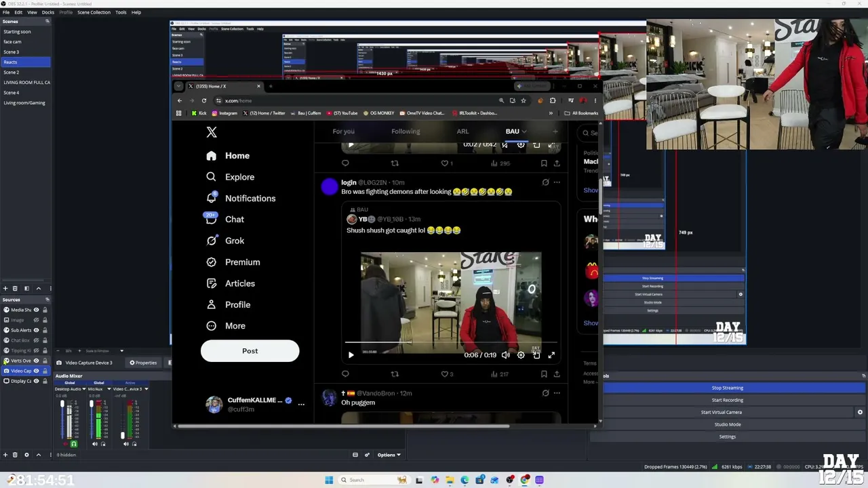Show the Image source via eye icon
Viewport: 868px width, 488px height.
[x=37, y=320]
